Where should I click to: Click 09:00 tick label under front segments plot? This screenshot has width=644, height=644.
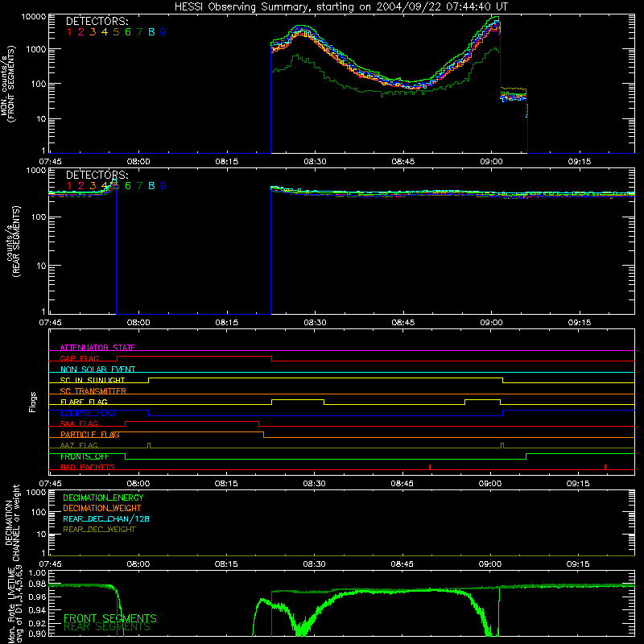(x=491, y=162)
